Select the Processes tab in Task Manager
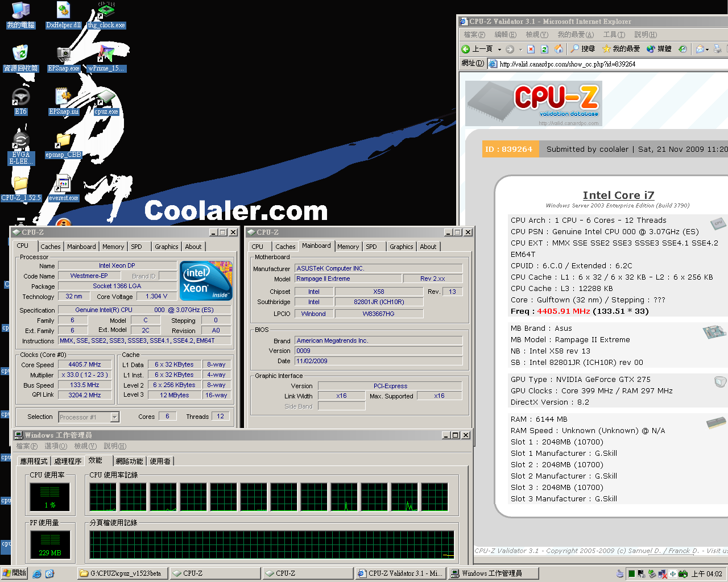 tap(68, 461)
